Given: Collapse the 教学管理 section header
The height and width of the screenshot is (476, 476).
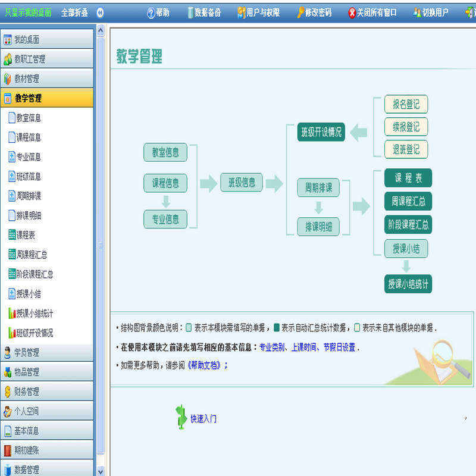Looking at the screenshot, I should (47, 98).
